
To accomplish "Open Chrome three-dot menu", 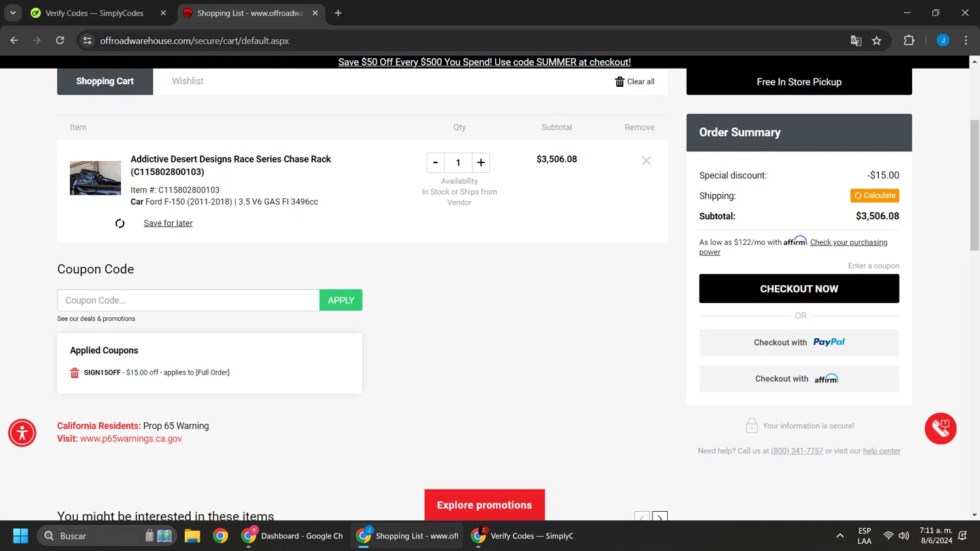I will point(966,40).
